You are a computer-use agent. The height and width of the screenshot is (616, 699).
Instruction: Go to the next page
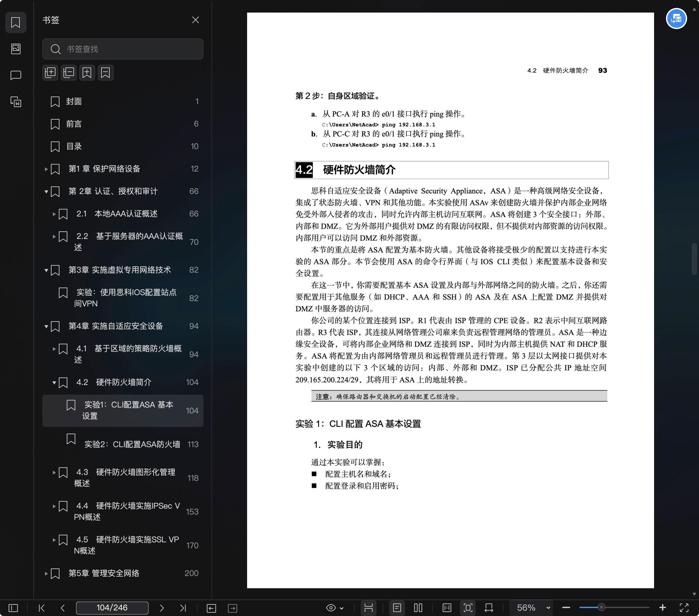pos(162,608)
